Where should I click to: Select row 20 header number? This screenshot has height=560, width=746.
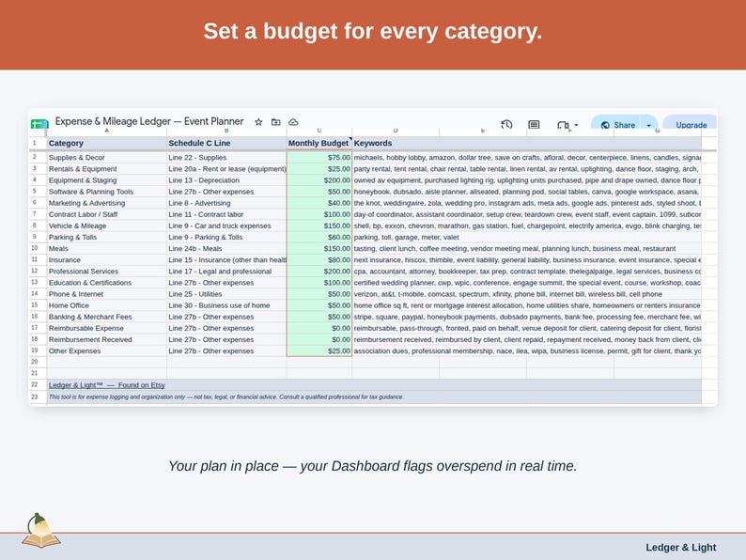click(x=35, y=362)
